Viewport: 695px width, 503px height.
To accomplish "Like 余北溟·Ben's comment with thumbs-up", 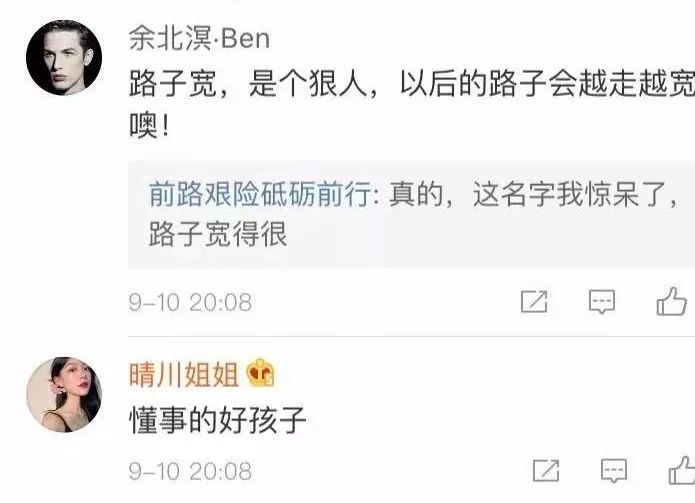I will tap(672, 301).
